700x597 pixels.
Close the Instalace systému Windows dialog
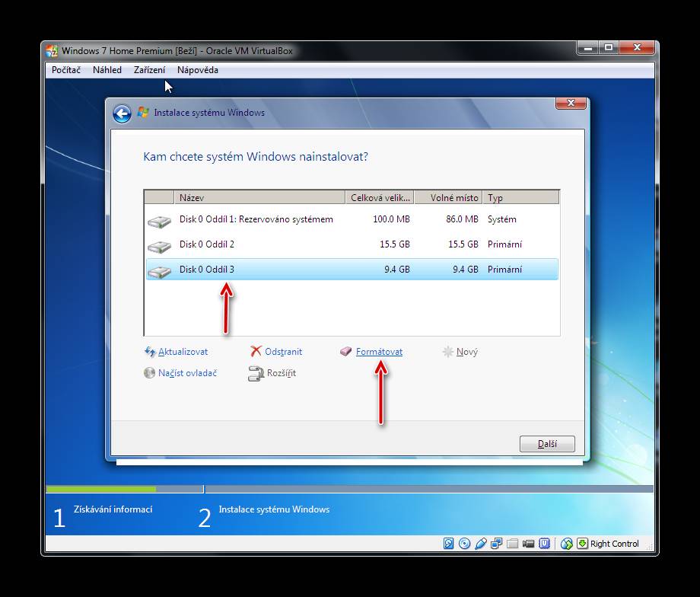tap(571, 103)
